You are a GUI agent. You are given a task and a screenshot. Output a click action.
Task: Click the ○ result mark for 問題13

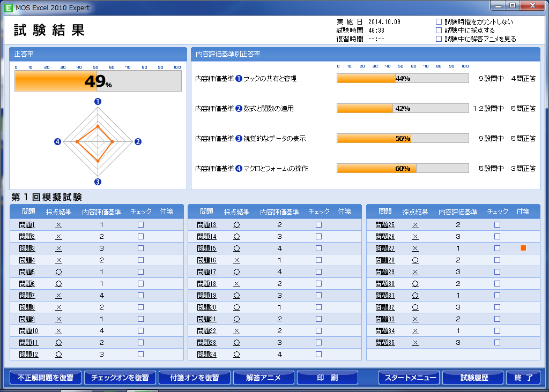point(236,225)
